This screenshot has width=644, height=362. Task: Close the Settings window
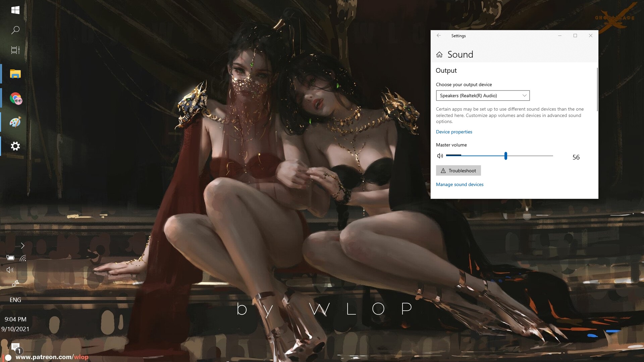tap(591, 36)
